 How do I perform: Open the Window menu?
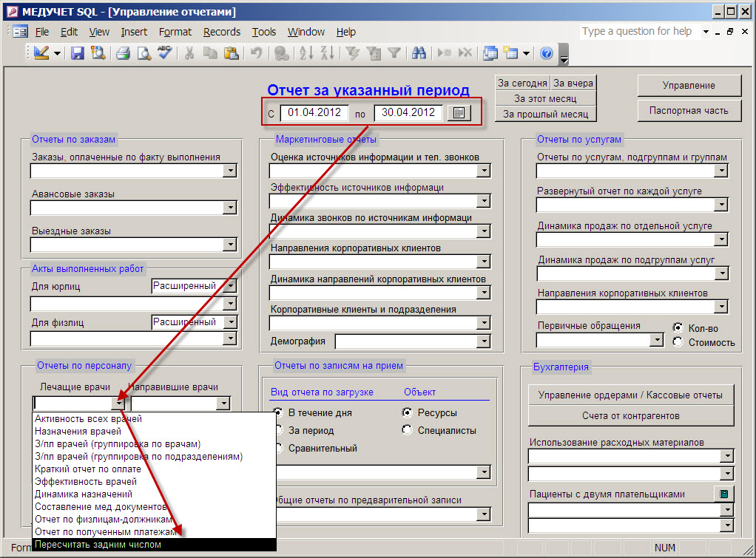tap(306, 32)
